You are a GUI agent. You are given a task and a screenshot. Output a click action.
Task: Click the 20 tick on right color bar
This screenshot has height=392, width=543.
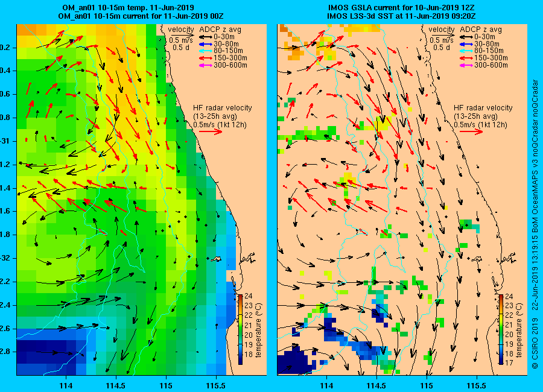tap(509, 335)
